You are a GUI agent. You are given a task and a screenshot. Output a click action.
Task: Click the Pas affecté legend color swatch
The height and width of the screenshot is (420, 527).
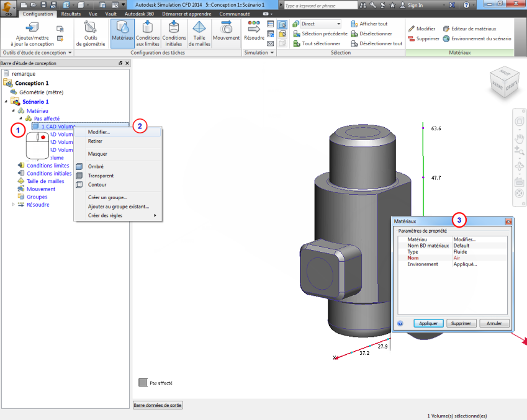[x=143, y=382]
